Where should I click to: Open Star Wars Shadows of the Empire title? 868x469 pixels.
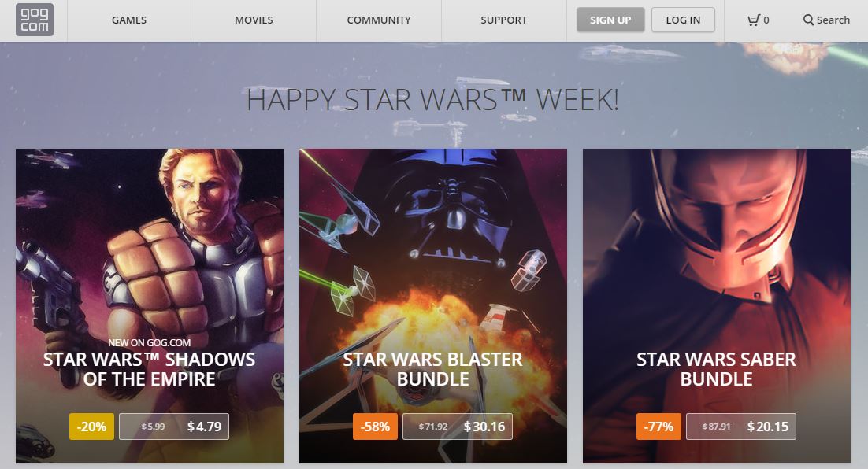[x=150, y=369]
